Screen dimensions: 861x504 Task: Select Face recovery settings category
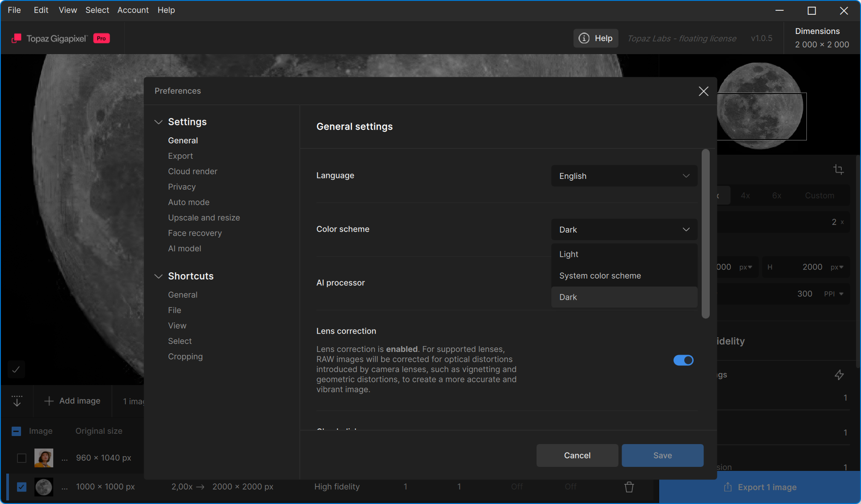click(195, 233)
